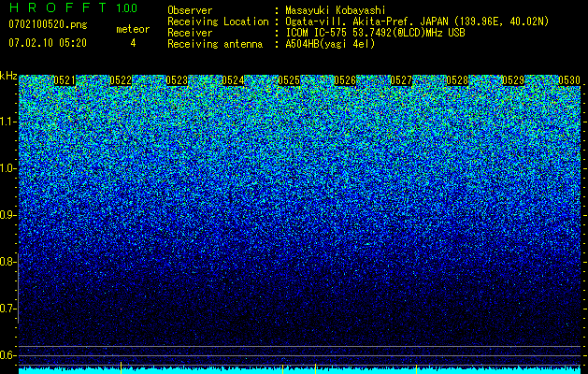Click the 0.8 kHz frequency tick label
588x374 pixels.
tap(7, 262)
